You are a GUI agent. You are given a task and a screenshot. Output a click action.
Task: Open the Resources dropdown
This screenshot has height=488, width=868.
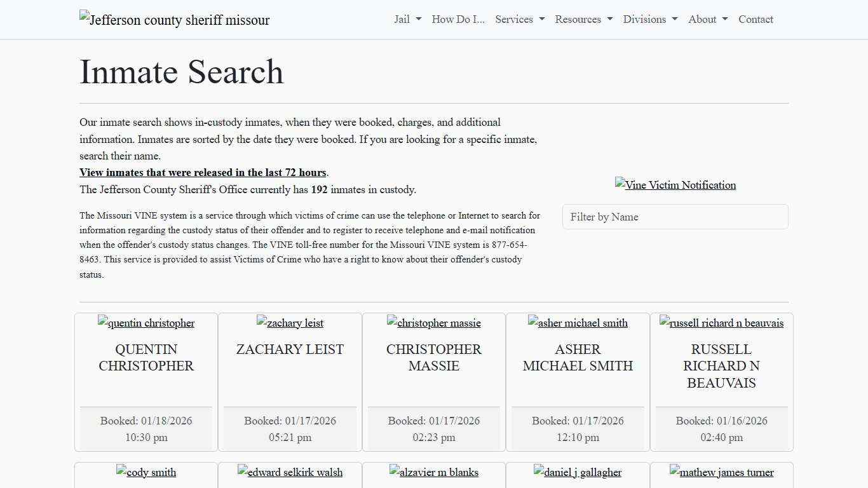583,20
